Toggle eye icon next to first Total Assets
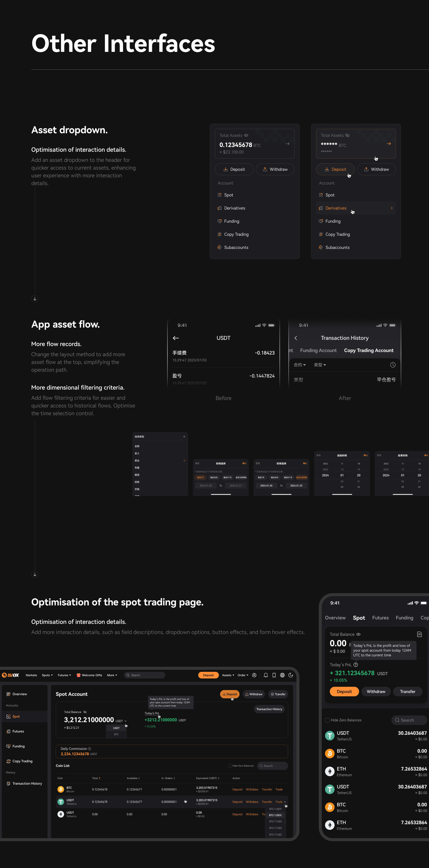Viewport: 429px width, 868px height. pyautogui.click(x=246, y=135)
